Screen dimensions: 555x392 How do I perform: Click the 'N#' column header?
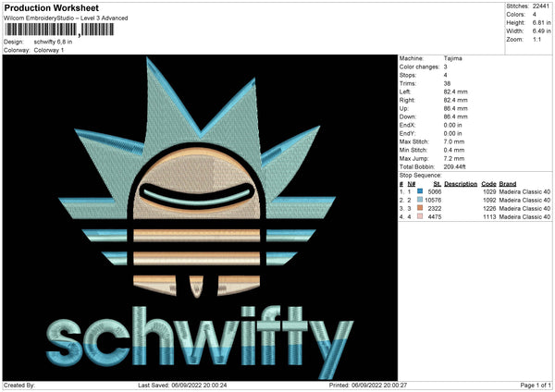412,184
